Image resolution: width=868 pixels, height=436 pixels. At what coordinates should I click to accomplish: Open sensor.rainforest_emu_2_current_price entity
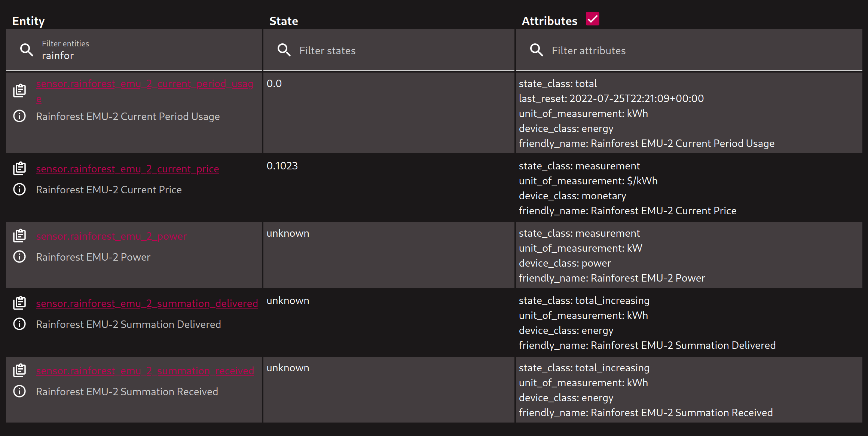tap(128, 169)
